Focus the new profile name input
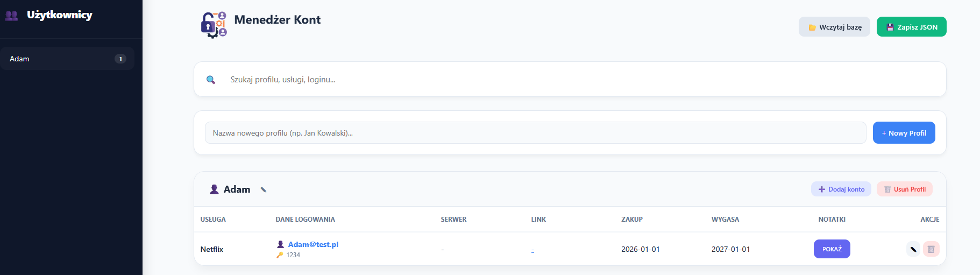Screen dimensions: 980x275 click(535, 133)
